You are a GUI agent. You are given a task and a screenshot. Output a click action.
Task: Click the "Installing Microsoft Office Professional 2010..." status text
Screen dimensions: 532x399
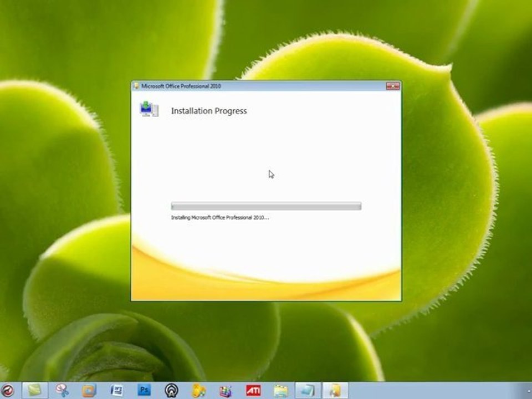pyautogui.click(x=220, y=217)
